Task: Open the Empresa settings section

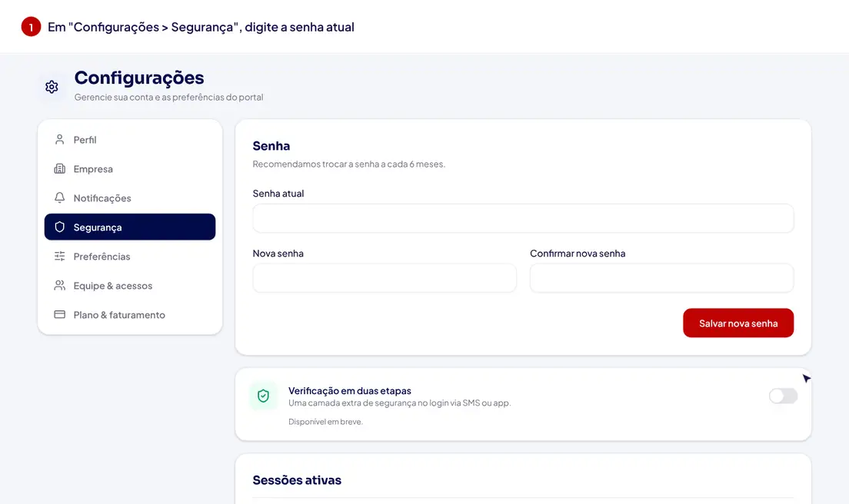Action: 130,169
